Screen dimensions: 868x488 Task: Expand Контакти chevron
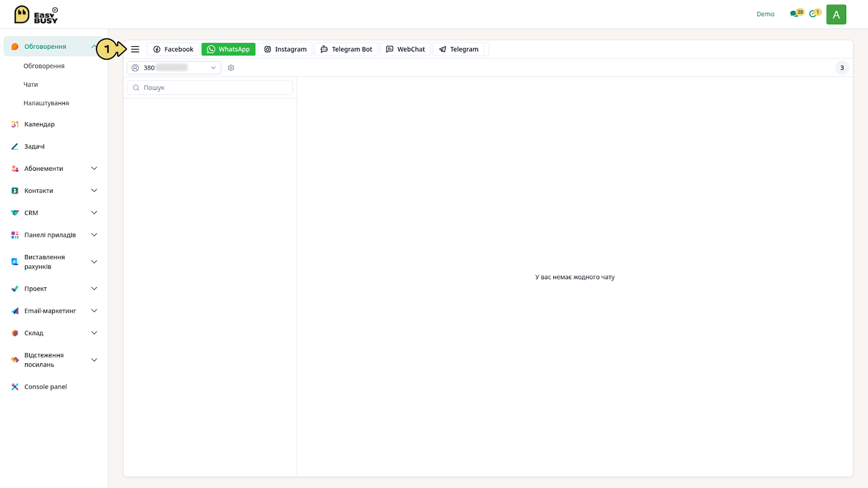(x=94, y=191)
